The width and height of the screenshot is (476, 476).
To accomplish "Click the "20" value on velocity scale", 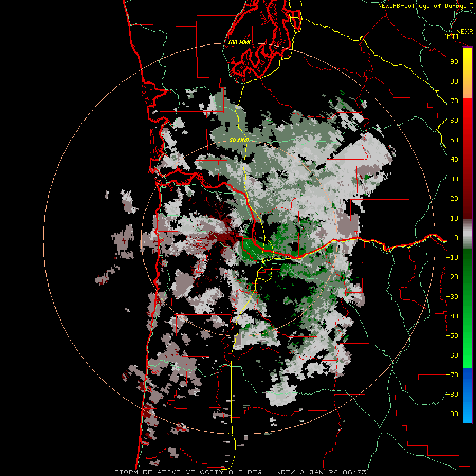I will (454, 199).
